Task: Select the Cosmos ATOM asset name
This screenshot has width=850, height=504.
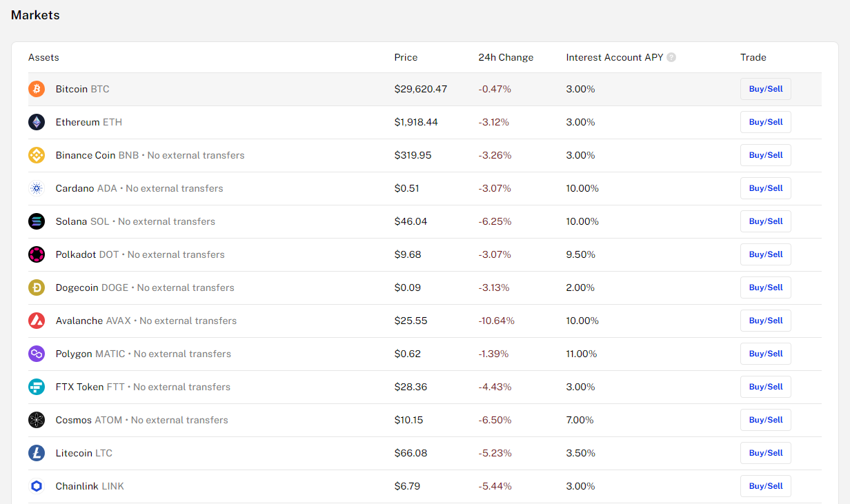Action: 89,420
